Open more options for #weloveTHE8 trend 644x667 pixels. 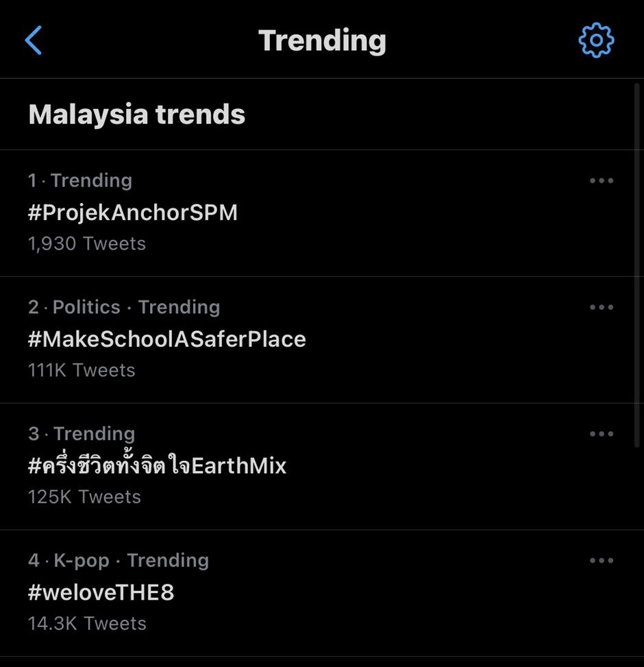pyautogui.click(x=602, y=561)
